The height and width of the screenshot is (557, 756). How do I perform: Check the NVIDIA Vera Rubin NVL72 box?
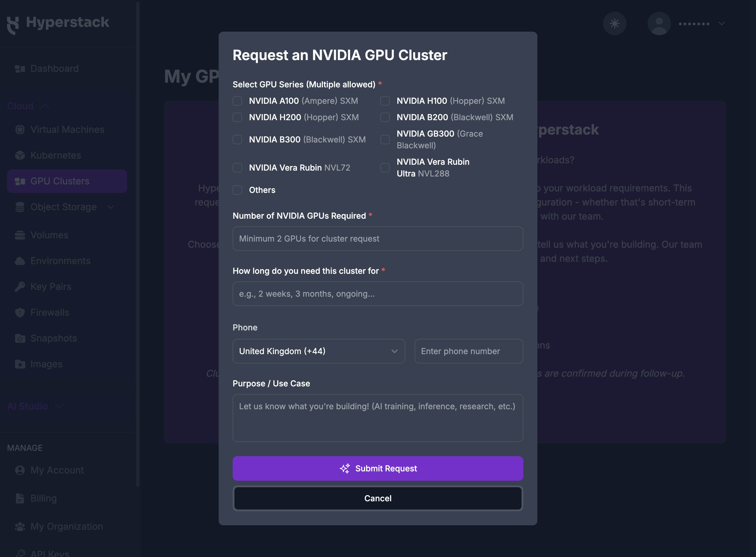click(237, 168)
